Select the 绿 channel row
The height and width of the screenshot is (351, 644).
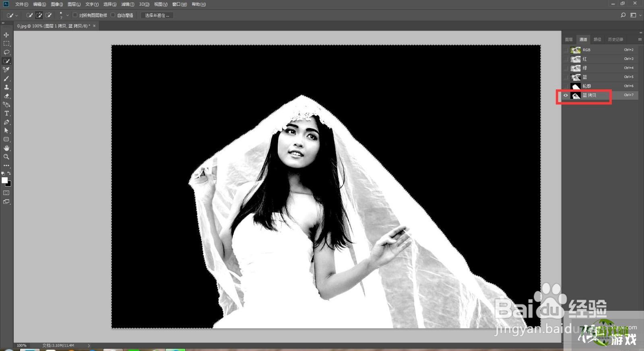600,68
